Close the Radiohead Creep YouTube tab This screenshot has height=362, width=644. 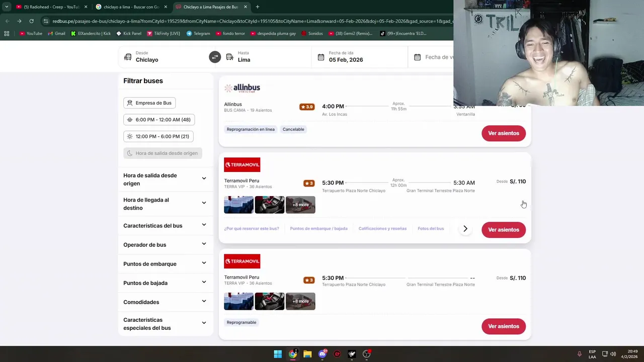(x=86, y=7)
